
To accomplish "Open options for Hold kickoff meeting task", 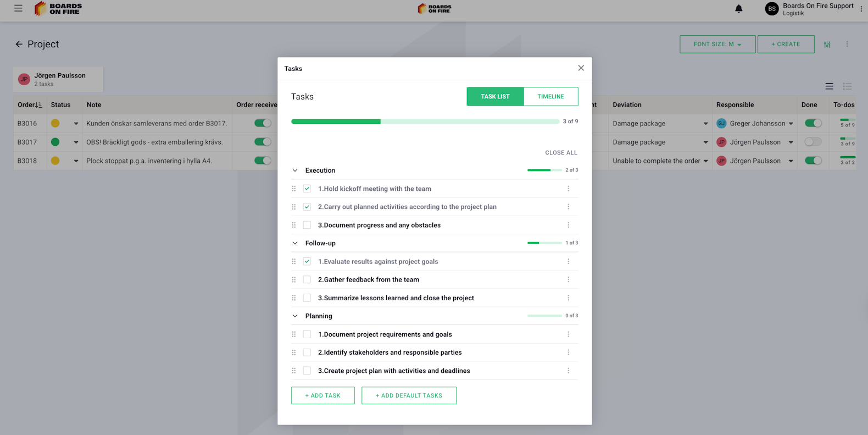I will coord(568,189).
